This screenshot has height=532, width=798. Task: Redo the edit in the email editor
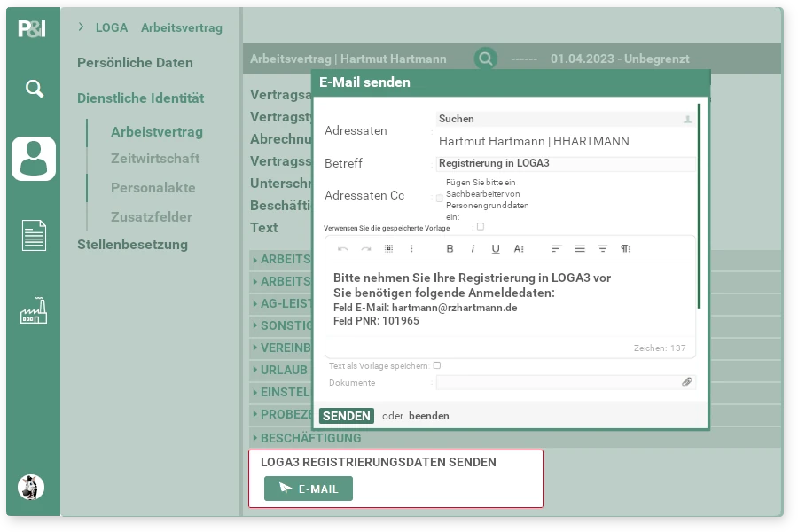click(366, 248)
